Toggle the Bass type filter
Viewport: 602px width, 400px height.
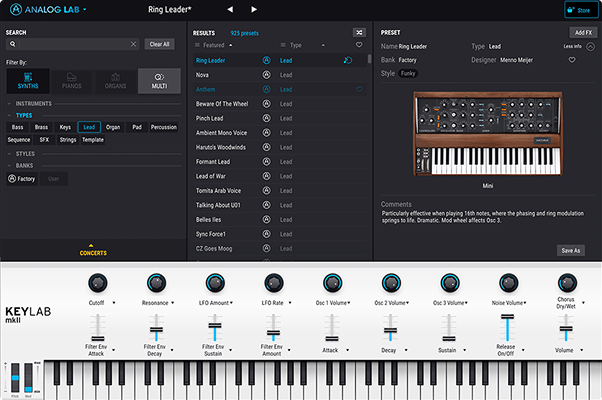[17, 127]
